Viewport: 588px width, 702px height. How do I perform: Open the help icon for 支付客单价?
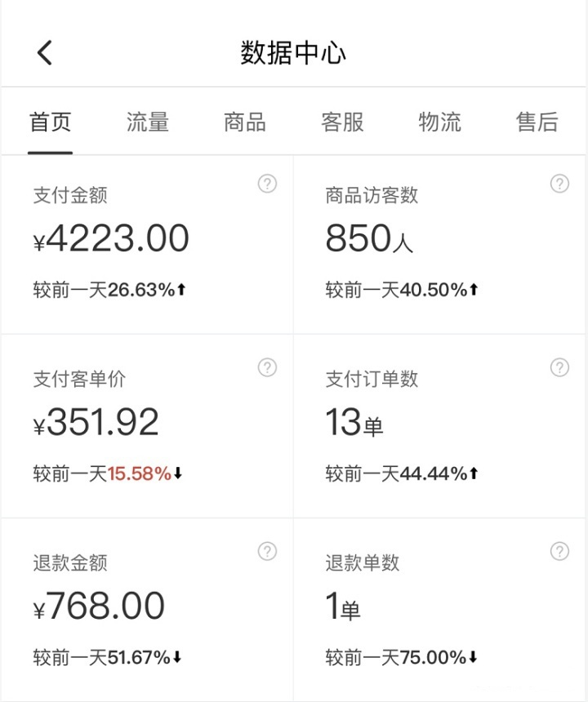tap(267, 367)
